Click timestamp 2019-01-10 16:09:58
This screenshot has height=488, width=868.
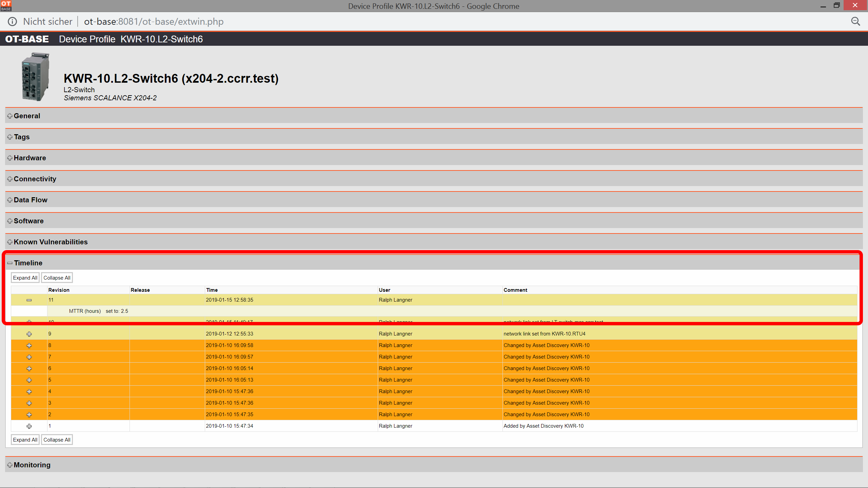[230, 345]
